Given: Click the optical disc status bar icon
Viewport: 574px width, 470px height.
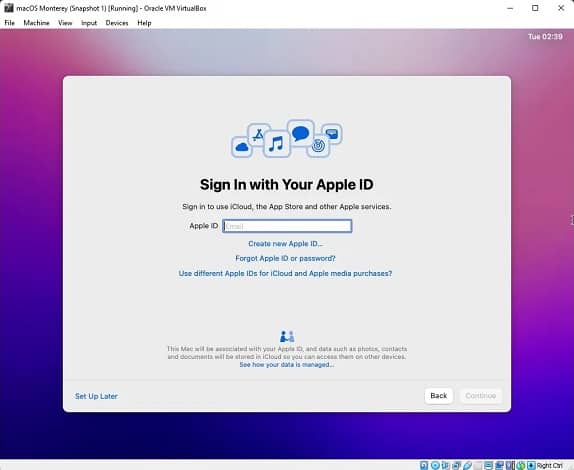Looking at the screenshot, I should click(x=435, y=465).
